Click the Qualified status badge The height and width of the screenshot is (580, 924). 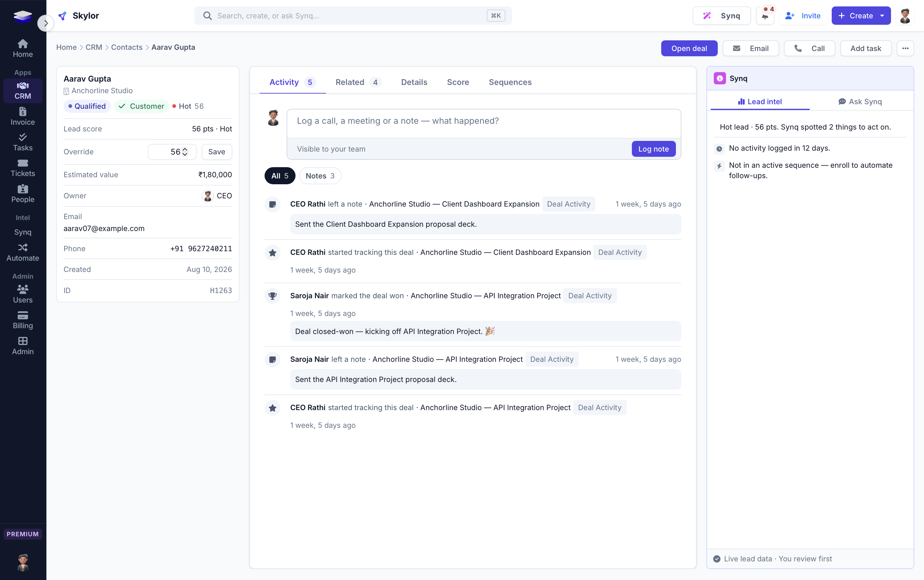coord(87,106)
